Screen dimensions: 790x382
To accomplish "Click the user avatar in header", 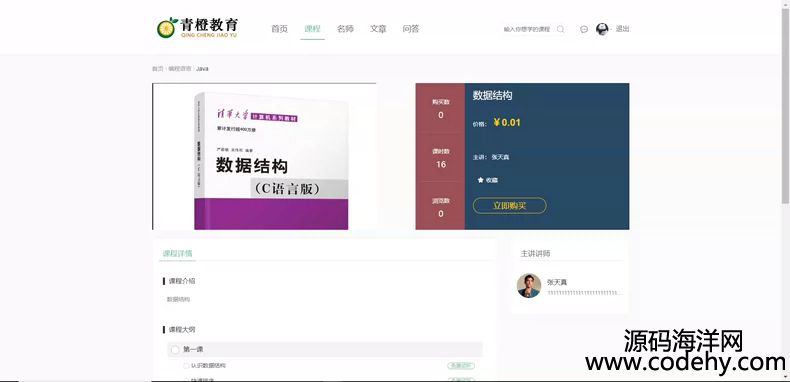I will tap(602, 29).
